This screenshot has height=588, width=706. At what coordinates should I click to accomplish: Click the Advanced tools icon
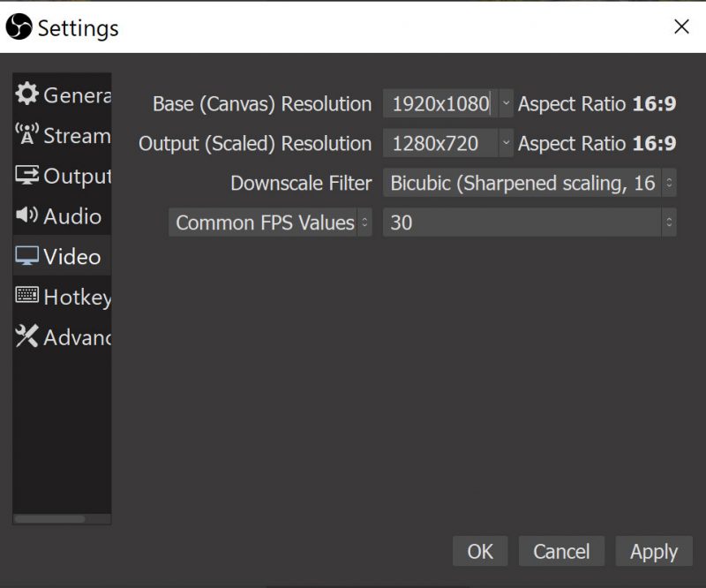(x=27, y=336)
